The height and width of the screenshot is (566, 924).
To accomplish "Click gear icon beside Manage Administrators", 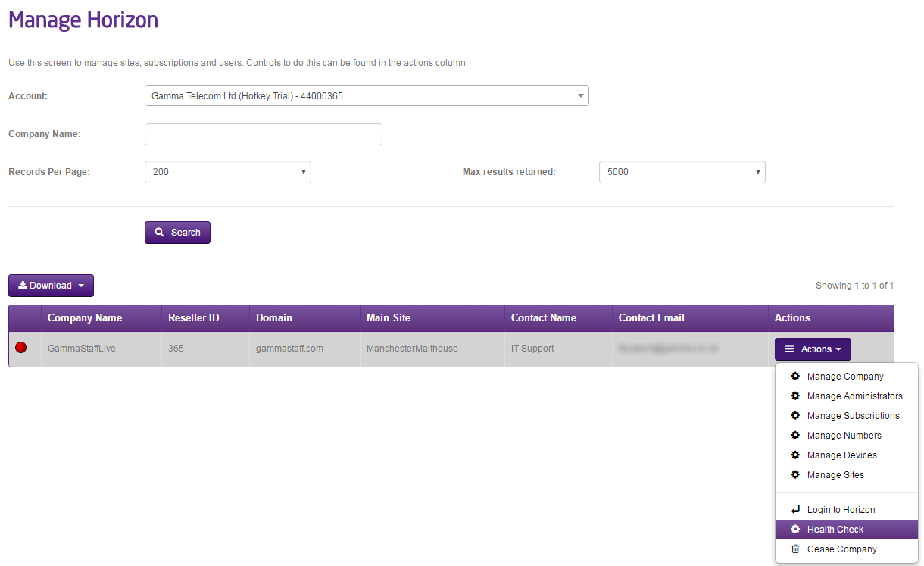I will click(795, 396).
